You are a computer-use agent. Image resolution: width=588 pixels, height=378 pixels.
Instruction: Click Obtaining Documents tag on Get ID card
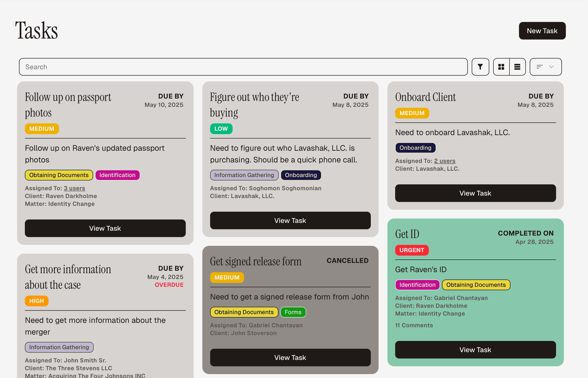pos(476,285)
